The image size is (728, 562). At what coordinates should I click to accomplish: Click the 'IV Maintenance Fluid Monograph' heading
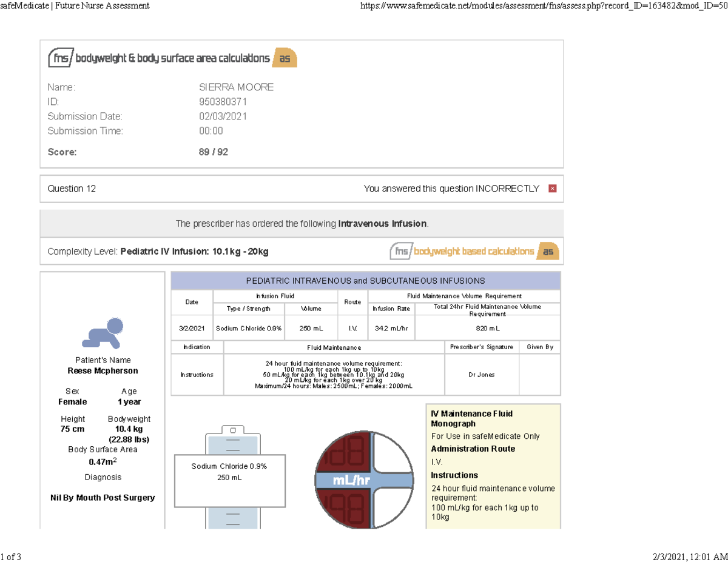click(x=471, y=418)
